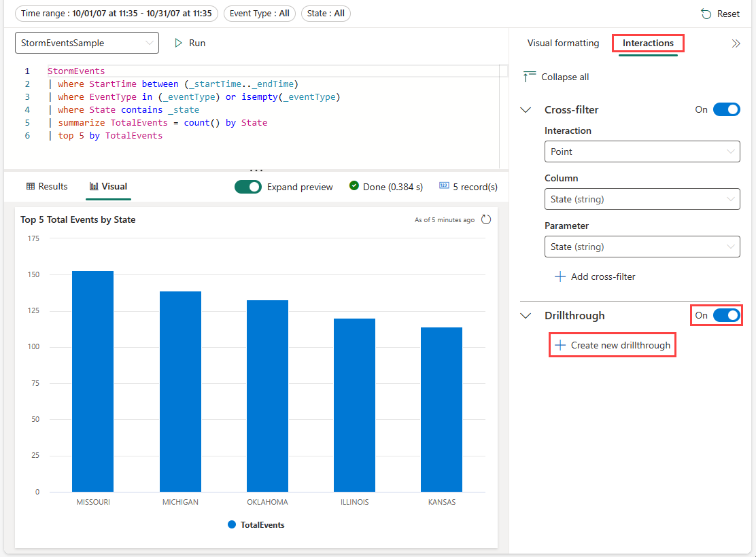Click the Time range filter pill
Screen dimensions: 756x557
point(116,13)
